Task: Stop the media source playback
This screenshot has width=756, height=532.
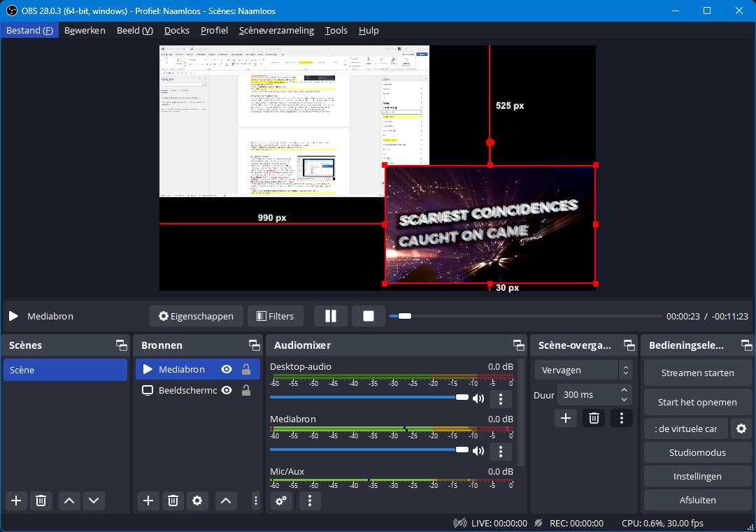Action: tap(369, 316)
